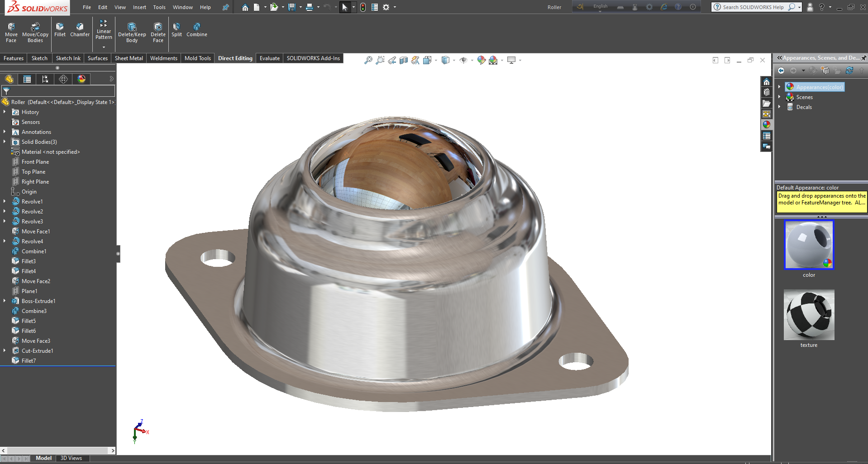The width and height of the screenshot is (868, 464).
Task: Click Edit Appearance icon in view toolbar
Action: [x=481, y=60]
